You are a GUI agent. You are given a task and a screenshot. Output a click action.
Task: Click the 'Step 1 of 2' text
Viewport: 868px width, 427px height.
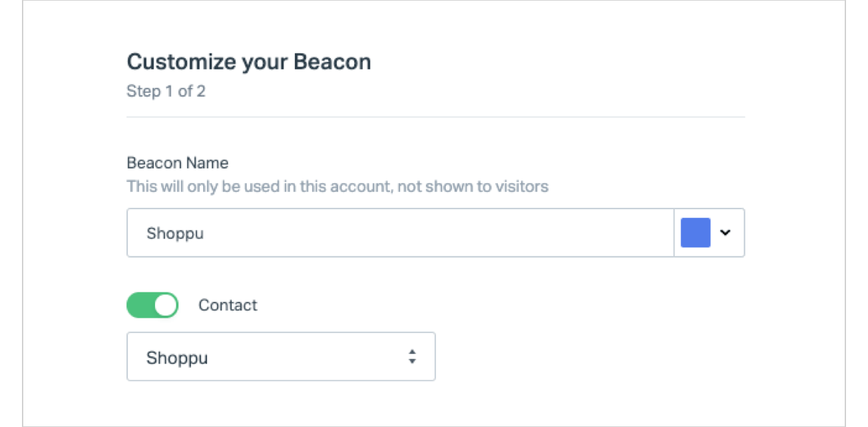tap(166, 91)
